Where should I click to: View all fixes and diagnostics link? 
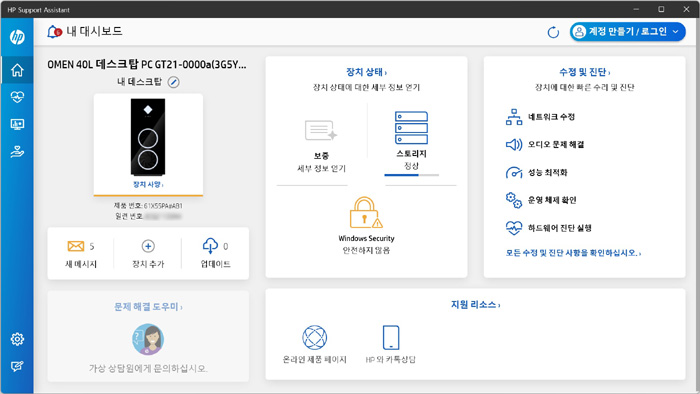[x=573, y=253]
